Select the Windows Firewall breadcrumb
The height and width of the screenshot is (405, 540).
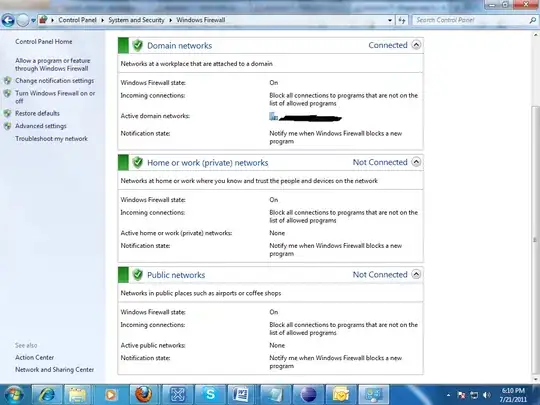201,20
